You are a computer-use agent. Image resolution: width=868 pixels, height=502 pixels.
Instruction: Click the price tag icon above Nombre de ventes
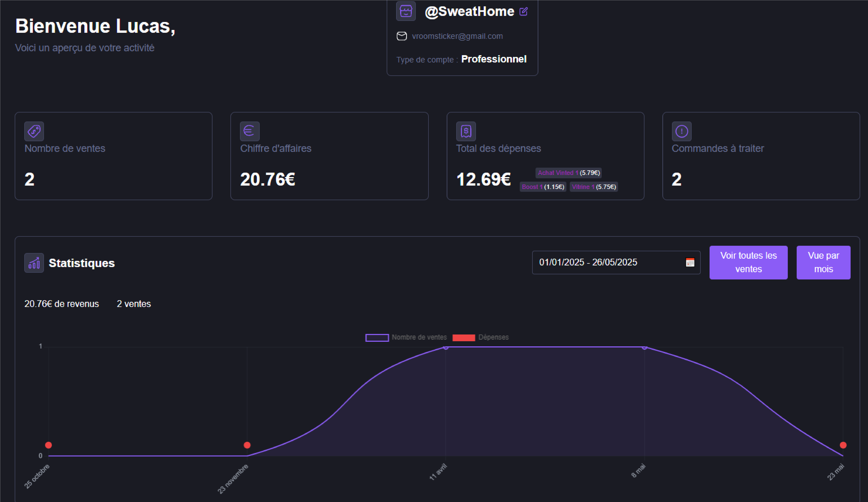34,131
